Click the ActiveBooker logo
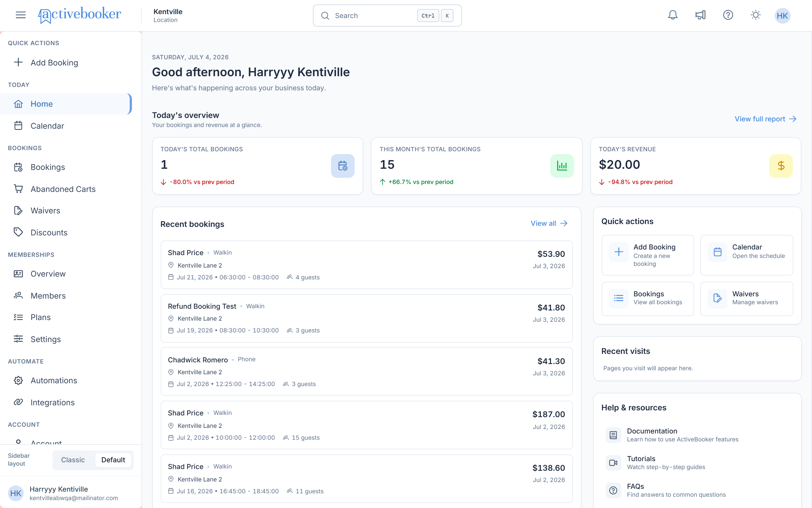Screen dimensions: 812x508 pos(79,15)
